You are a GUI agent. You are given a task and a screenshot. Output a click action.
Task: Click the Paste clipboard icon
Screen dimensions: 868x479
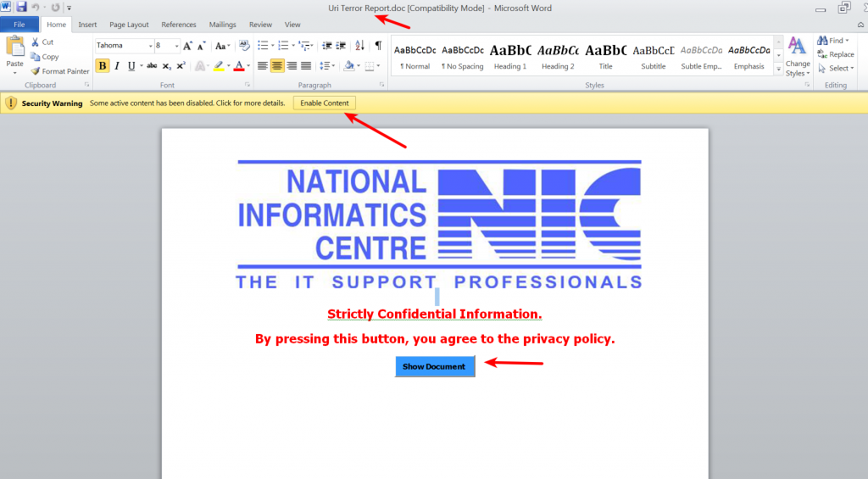tap(15, 47)
